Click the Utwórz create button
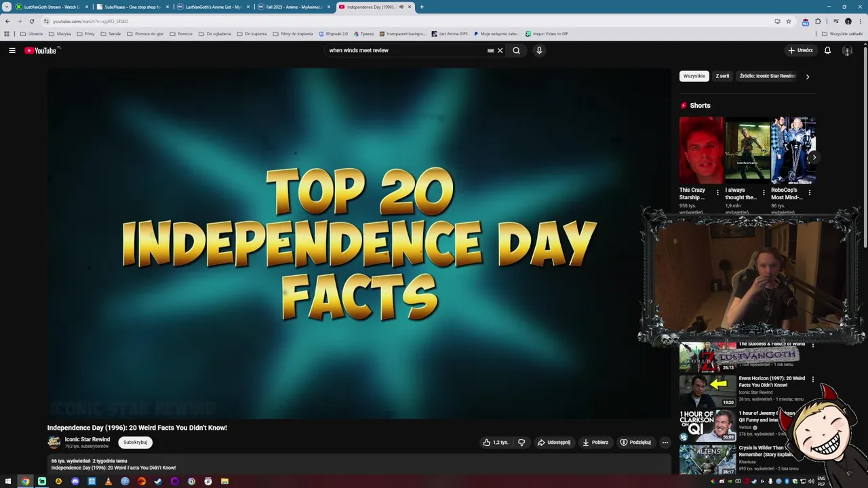The width and height of the screenshot is (868, 488). point(800,50)
